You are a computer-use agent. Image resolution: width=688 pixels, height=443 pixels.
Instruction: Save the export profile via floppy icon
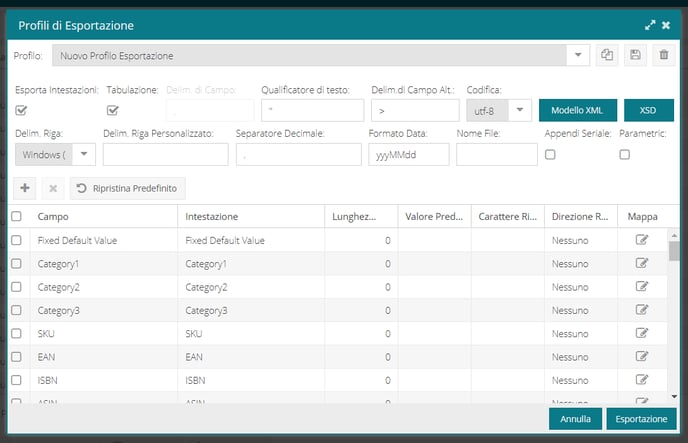(635, 55)
